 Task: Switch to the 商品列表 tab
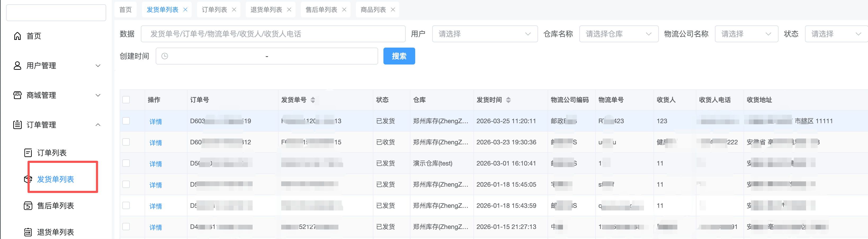373,10
